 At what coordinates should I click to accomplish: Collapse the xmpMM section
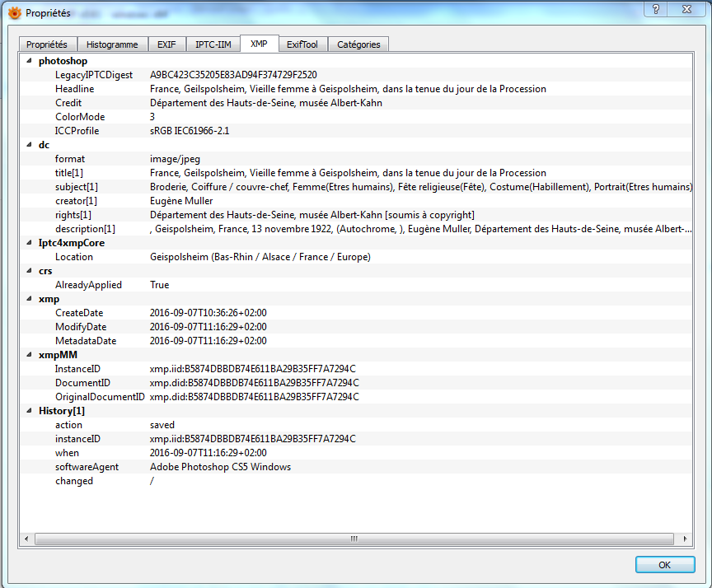click(x=30, y=355)
